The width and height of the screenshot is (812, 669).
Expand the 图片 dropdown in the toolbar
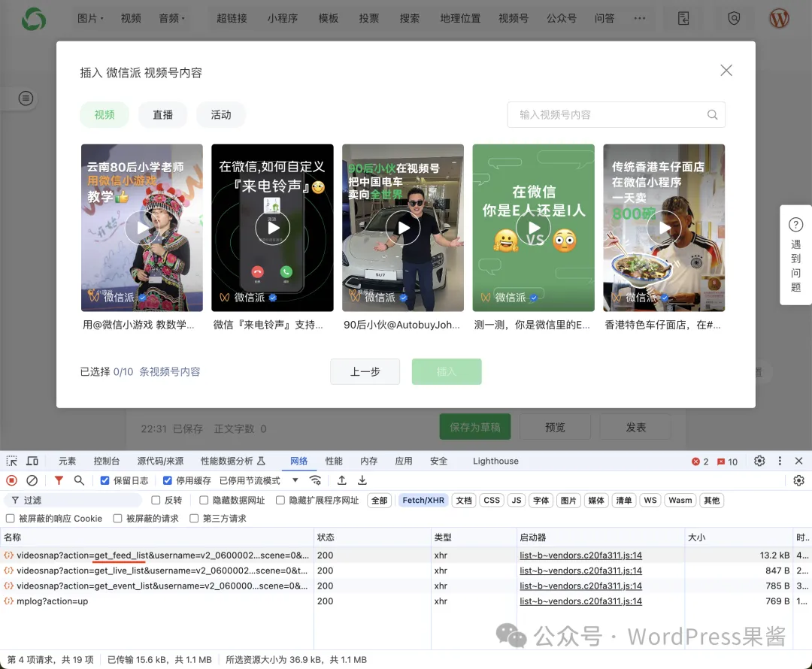point(91,18)
